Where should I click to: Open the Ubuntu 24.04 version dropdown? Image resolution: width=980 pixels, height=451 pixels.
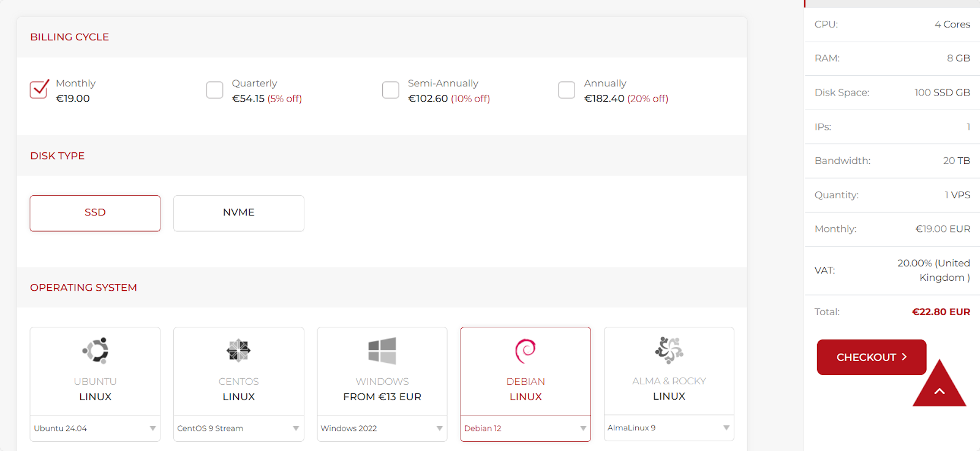tap(95, 428)
